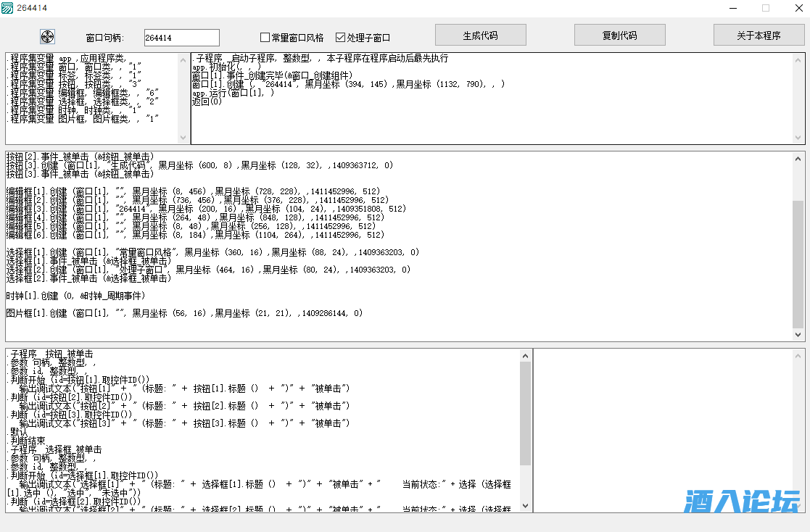Image resolution: width=810 pixels, height=532 pixels.
Task: Uncheck the 处理子窗口 checkbox
Action: pyautogui.click(x=341, y=38)
